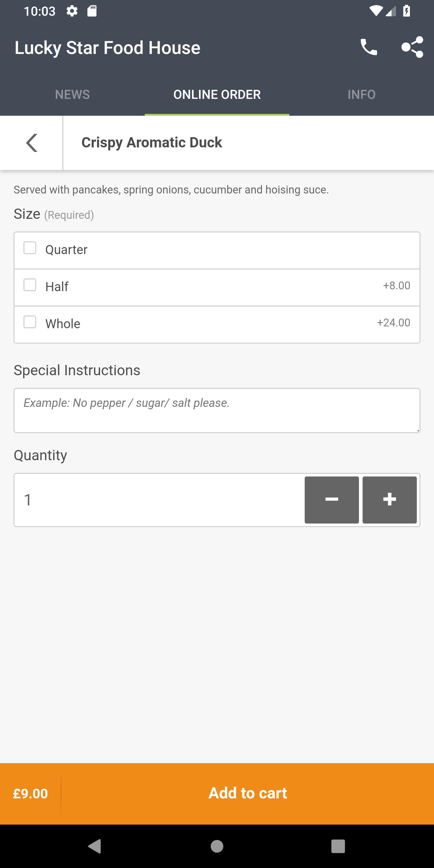Tap the Crispy Aromatic Duck title
Image resolution: width=434 pixels, height=868 pixels.
(152, 143)
